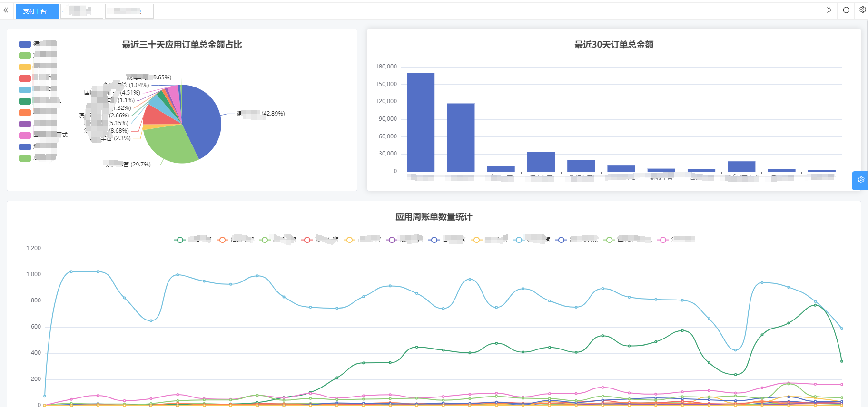
Task: Collapse sidebar with the double-left arrow icon
Action: point(6,10)
